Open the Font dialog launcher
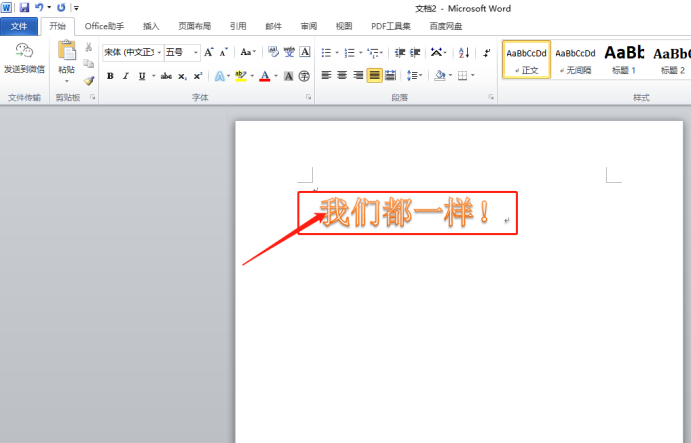 pos(308,97)
